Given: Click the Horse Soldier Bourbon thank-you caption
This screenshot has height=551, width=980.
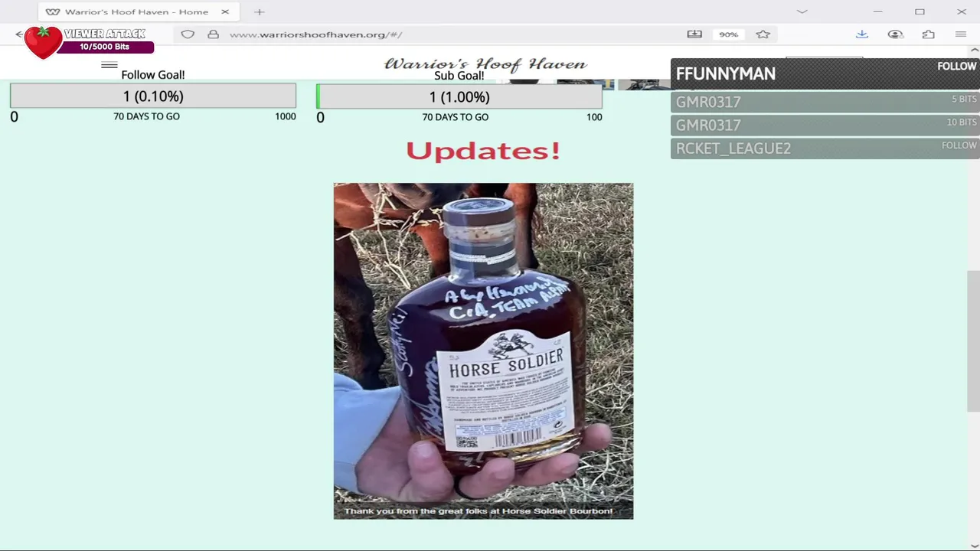Looking at the screenshot, I should (479, 510).
